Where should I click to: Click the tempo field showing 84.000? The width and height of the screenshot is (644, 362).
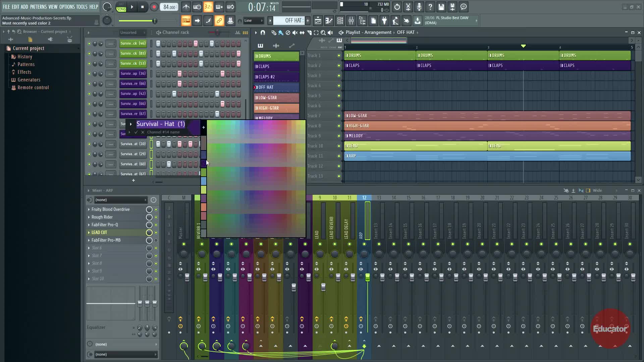coord(169,7)
